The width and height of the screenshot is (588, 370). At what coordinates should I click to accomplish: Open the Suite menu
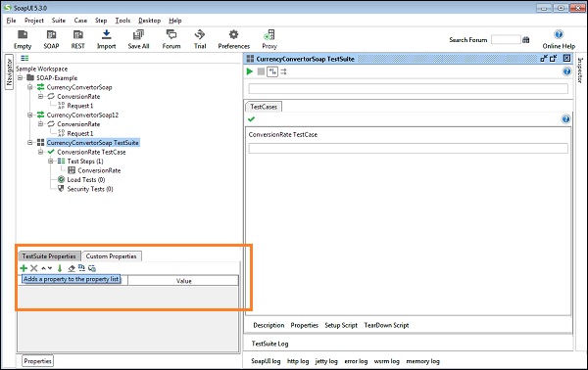click(59, 21)
